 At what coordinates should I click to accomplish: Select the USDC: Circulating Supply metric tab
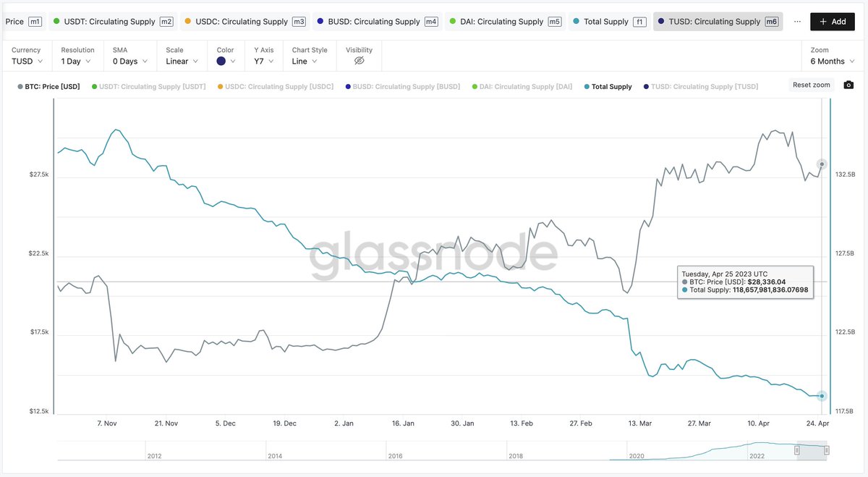tap(244, 22)
